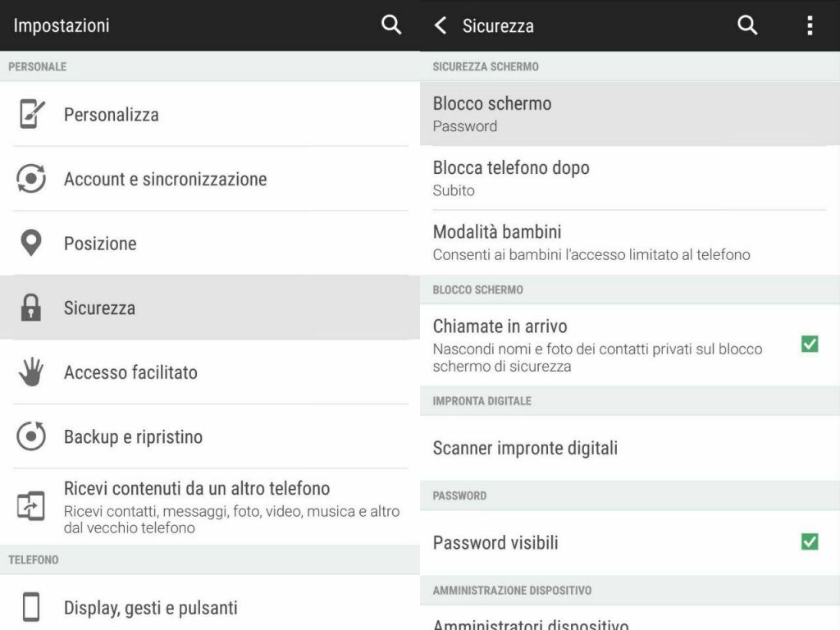Image resolution: width=840 pixels, height=630 pixels.
Task: Toggle the Password visibili checkbox
Action: point(810,541)
